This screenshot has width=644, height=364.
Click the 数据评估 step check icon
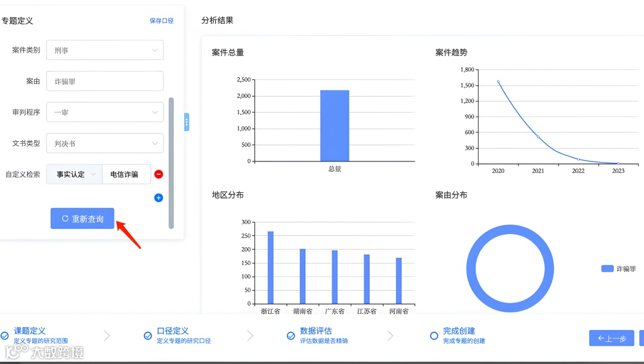click(x=291, y=335)
